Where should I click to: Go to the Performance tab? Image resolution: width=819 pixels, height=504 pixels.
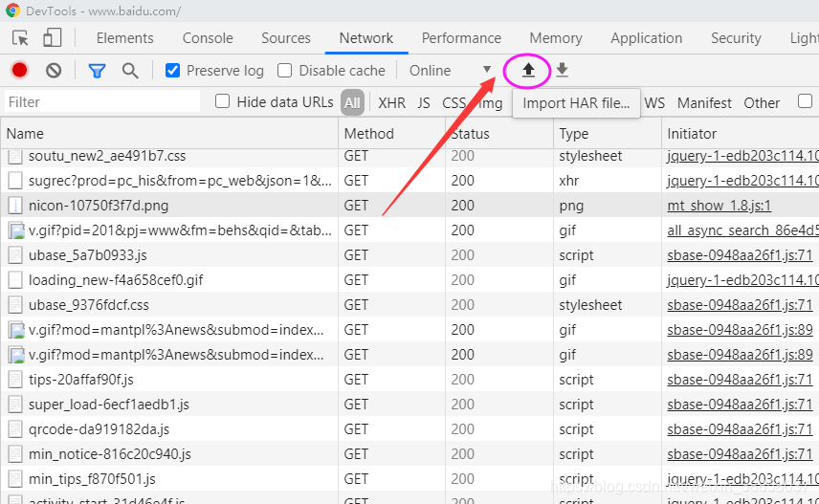[461, 38]
